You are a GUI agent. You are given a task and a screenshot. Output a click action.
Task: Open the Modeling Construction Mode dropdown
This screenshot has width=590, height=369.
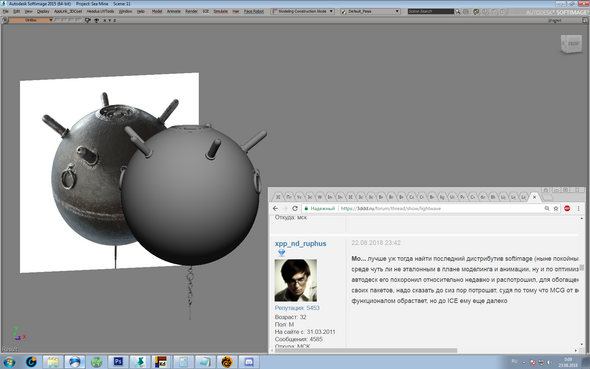pos(303,12)
